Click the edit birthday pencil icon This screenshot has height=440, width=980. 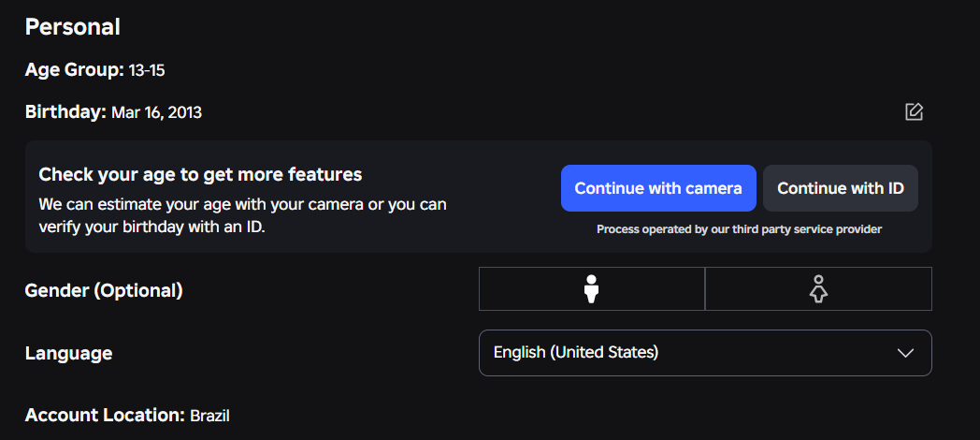tap(914, 112)
